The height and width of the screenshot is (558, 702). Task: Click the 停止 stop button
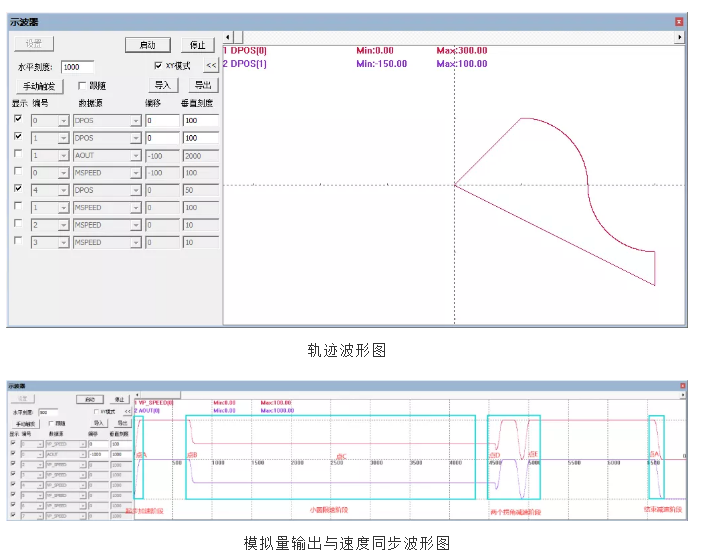click(197, 45)
